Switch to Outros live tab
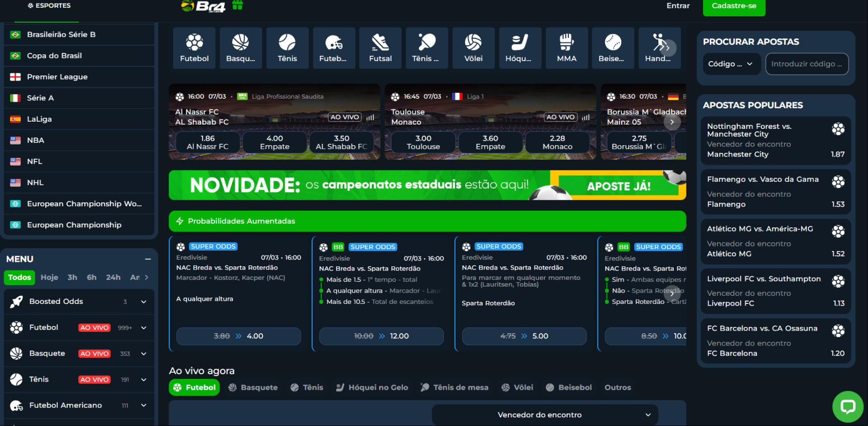The width and height of the screenshot is (868, 426). pyautogui.click(x=618, y=388)
